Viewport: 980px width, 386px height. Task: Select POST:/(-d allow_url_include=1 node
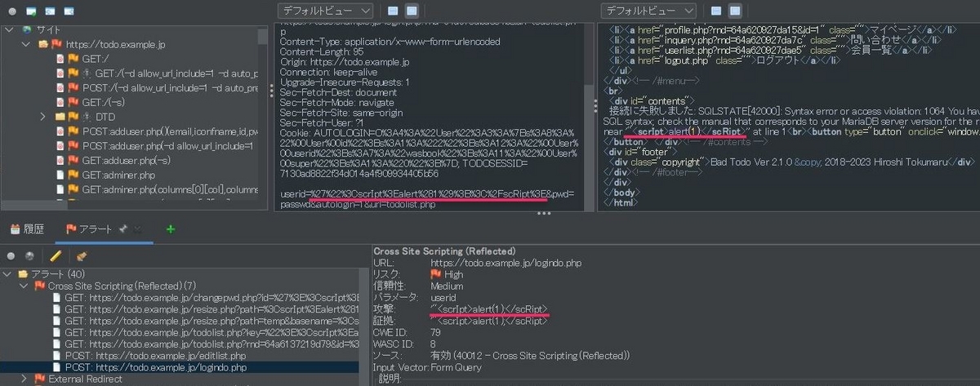(158, 87)
